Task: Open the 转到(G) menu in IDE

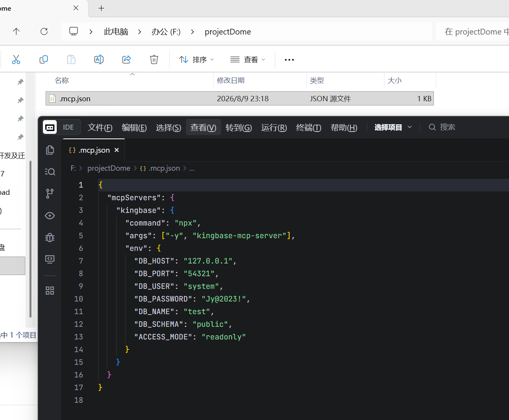Action: coord(239,127)
